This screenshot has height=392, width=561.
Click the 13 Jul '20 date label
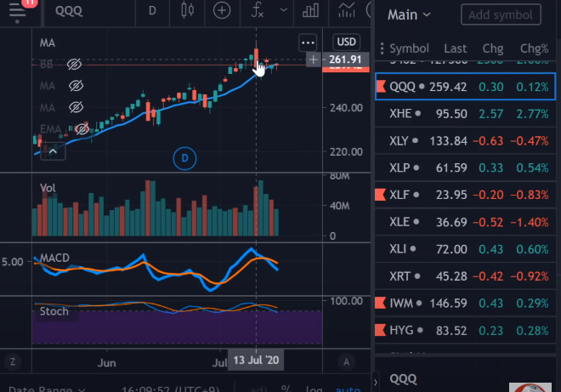point(256,361)
